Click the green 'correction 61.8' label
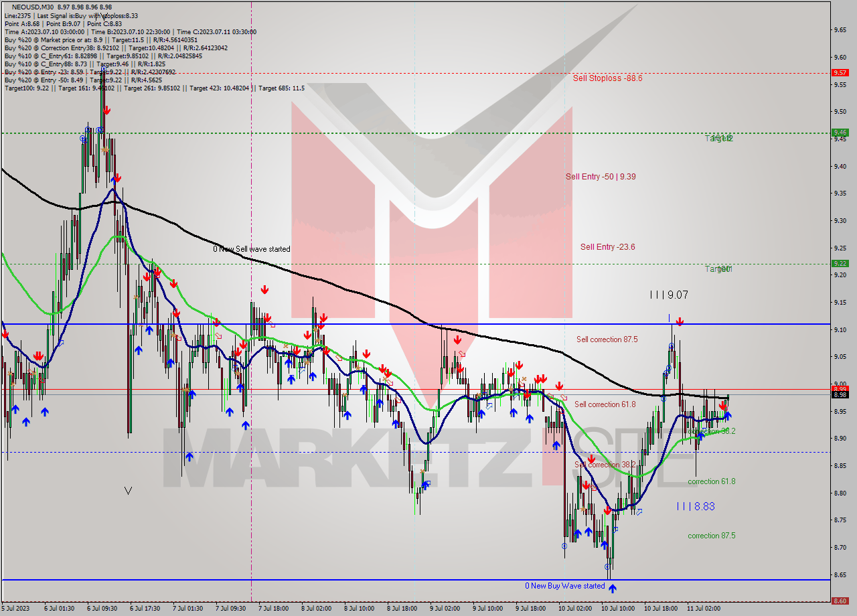 point(711,481)
